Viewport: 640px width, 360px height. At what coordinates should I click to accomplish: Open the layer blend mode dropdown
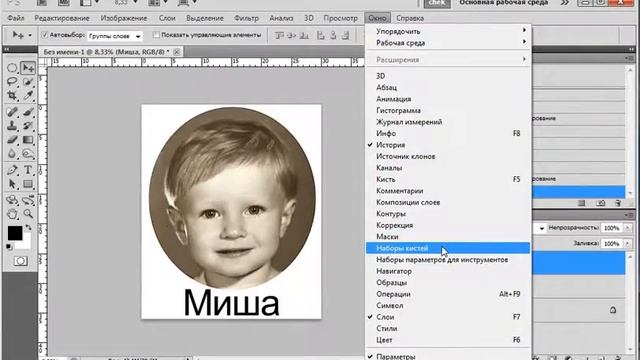pyautogui.click(x=541, y=228)
